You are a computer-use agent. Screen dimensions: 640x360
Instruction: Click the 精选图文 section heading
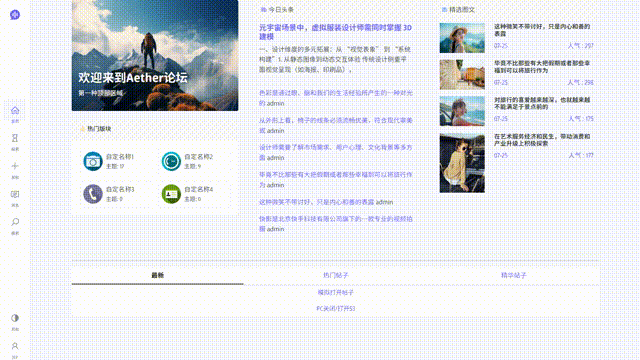click(x=462, y=10)
